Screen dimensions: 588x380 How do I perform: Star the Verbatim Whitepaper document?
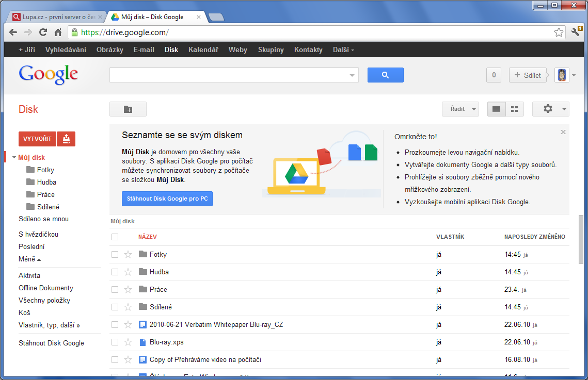(x=128, y=325)
